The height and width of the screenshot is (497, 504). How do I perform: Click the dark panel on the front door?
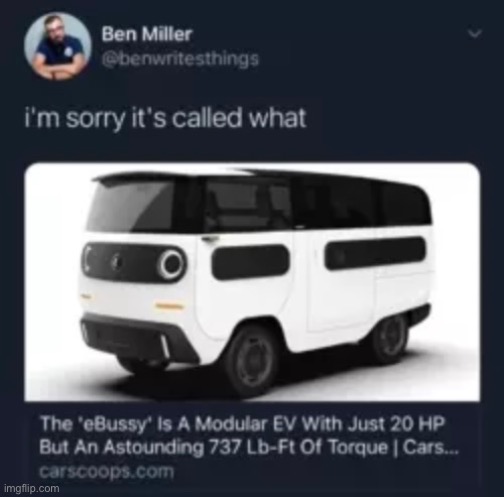tap(251, 262)
